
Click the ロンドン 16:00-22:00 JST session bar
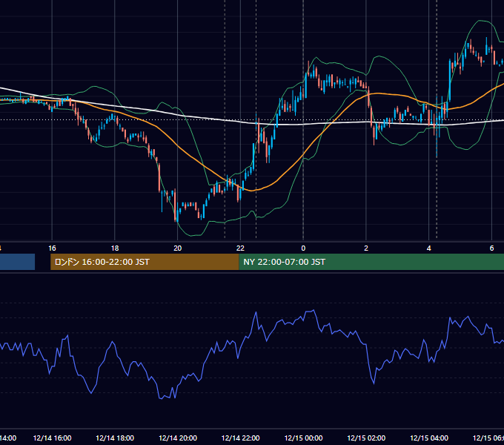click(145, 262)
